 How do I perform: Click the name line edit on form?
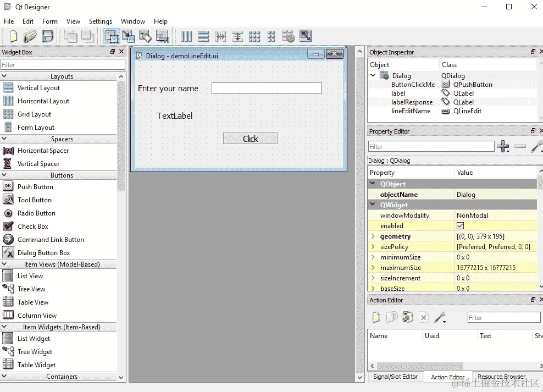(267, 88)
